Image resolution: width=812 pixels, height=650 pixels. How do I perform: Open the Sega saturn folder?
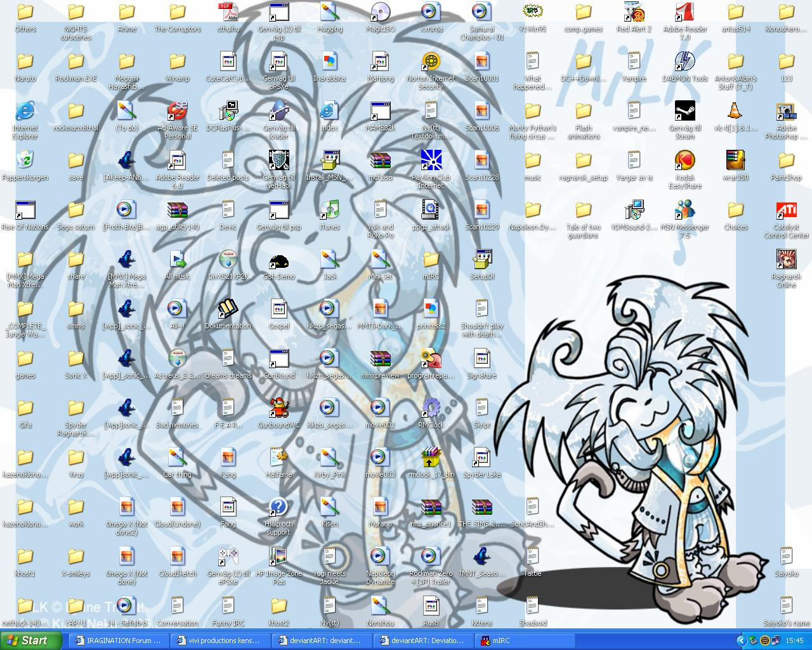[x=75, y=210]
